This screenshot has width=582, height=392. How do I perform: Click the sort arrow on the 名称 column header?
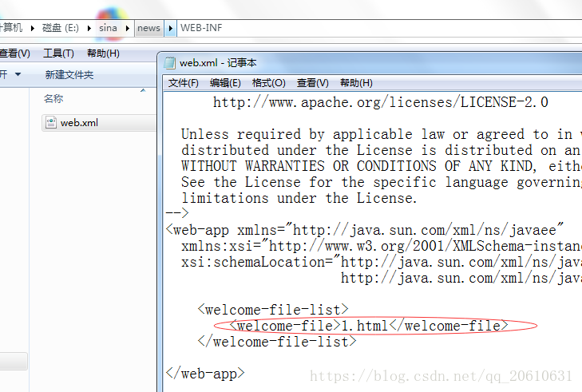point(143,90)
